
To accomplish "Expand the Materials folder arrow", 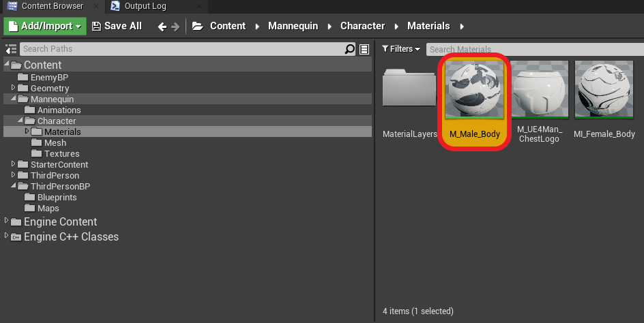I will coord(27,131).
